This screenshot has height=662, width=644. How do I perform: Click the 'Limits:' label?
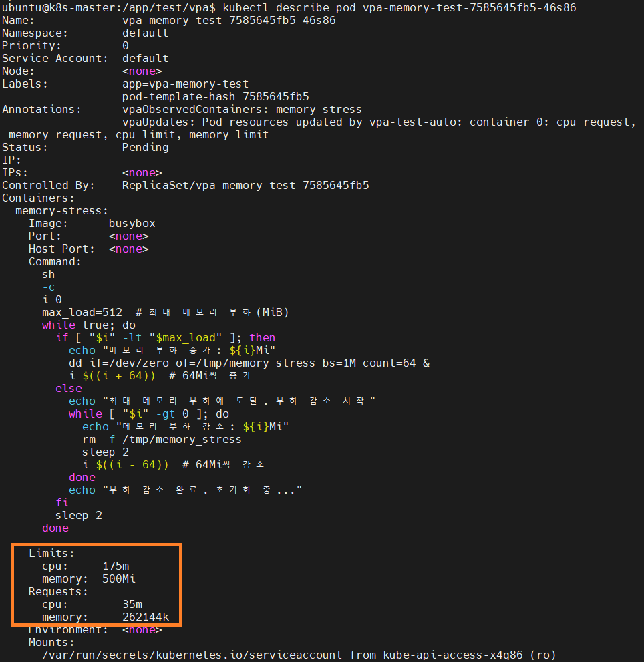click(x=51, y=553)
